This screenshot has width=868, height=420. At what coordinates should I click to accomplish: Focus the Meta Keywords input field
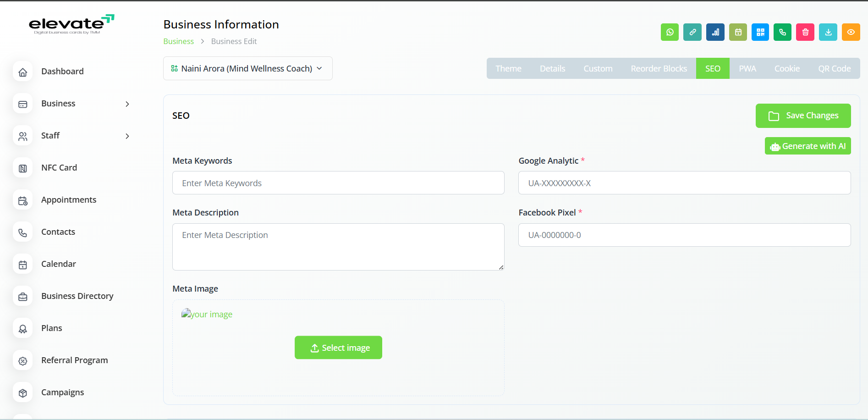(338, 183)
